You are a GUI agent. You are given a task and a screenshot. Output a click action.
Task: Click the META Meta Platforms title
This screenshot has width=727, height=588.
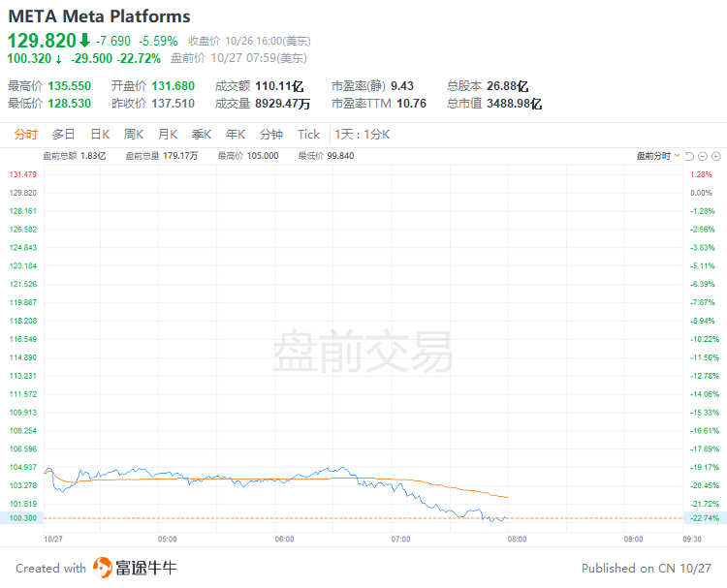coord(99,16)
